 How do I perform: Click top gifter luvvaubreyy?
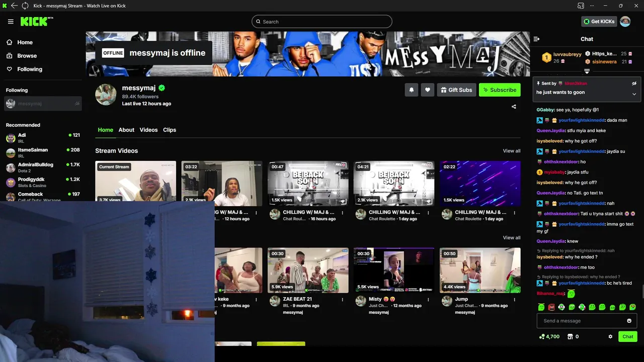click(567, 54)
